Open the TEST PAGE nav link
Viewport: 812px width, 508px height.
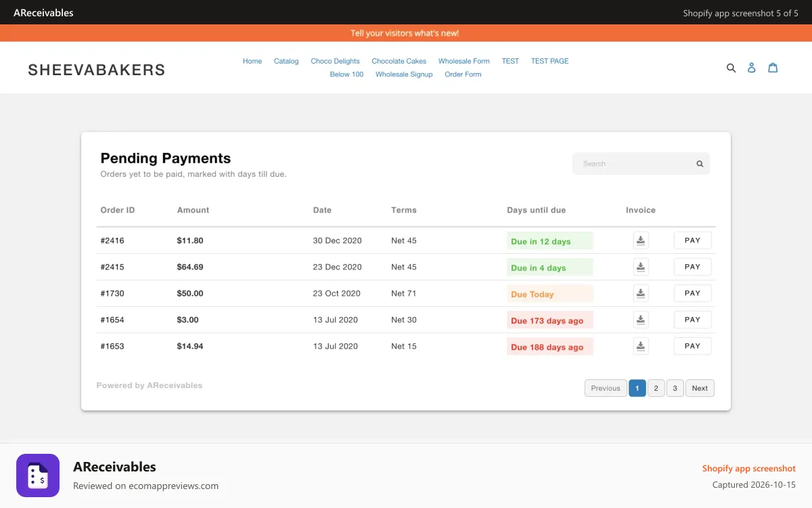550,61
